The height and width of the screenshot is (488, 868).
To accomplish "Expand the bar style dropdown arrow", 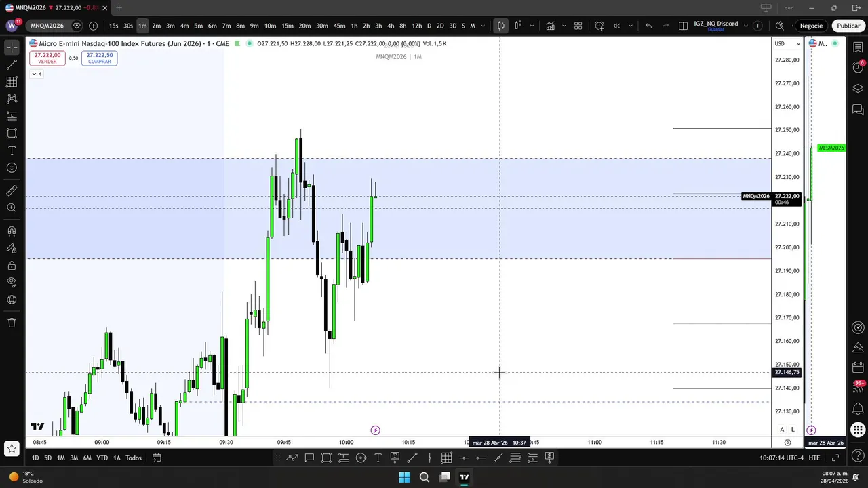I will [x=532, y=26].
